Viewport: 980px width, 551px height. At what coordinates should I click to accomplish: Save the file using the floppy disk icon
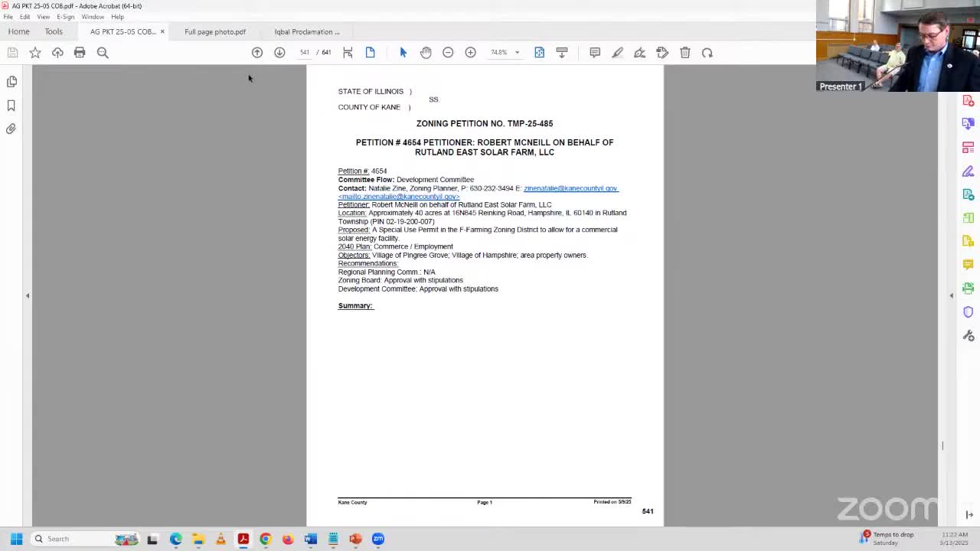(12, 52)
